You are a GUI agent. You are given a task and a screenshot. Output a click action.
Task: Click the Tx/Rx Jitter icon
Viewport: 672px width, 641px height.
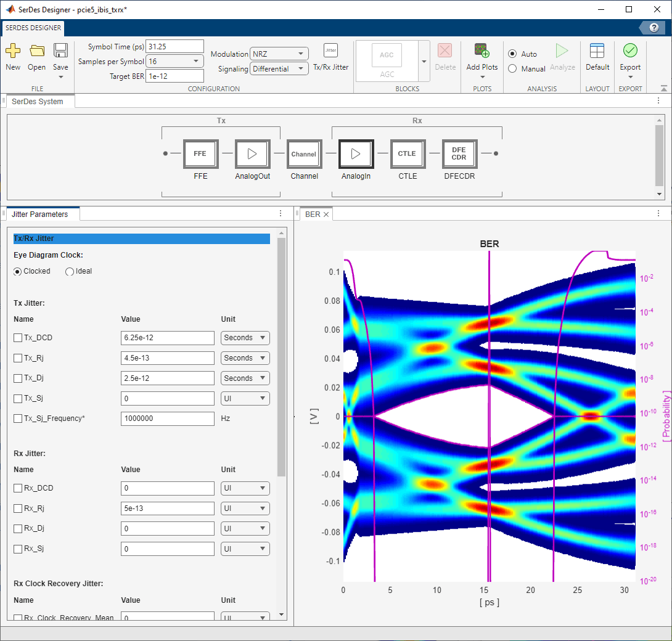[x=331, y=51]
